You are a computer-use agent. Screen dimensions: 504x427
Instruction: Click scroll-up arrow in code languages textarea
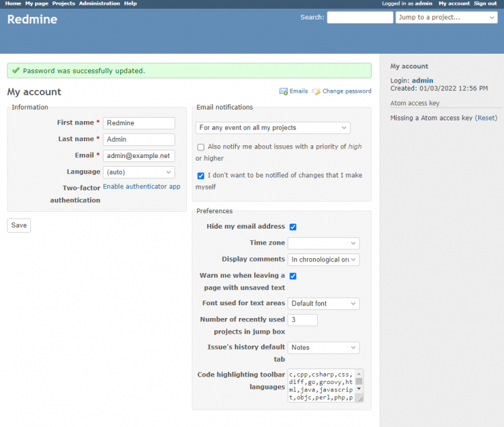359,374
